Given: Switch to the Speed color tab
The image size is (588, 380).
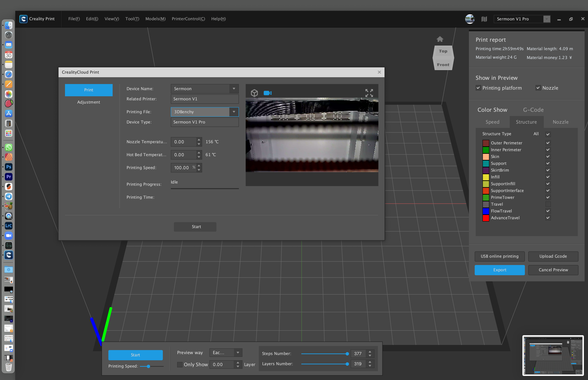Looking at the screenshot, I should point(492,122).
